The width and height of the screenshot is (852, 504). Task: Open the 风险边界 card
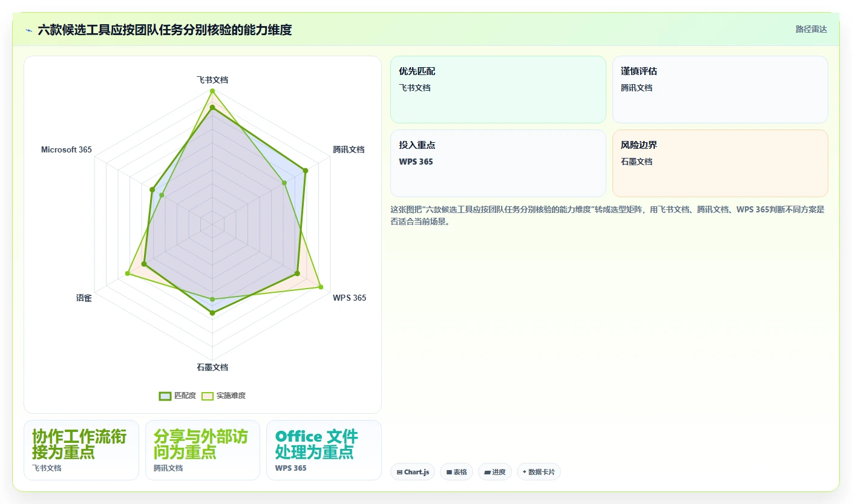tap(720, 163)
